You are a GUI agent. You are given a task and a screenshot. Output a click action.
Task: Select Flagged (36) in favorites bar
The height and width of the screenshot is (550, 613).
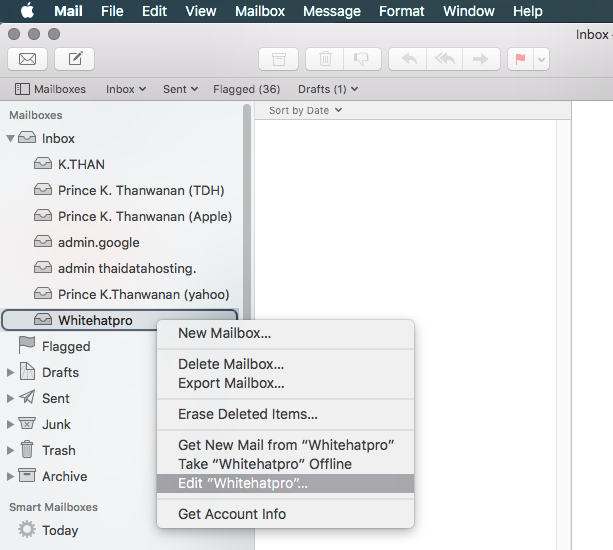(247, 89)
